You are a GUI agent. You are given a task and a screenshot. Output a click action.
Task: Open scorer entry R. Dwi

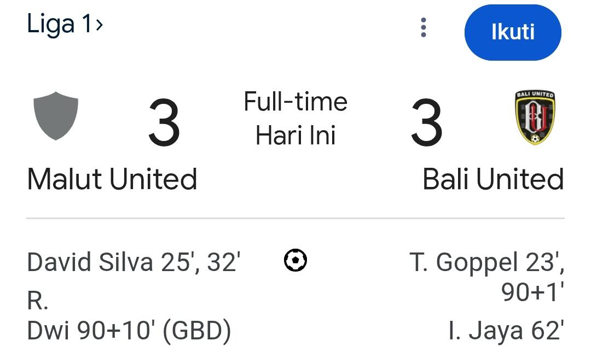[x=50, y=330]
